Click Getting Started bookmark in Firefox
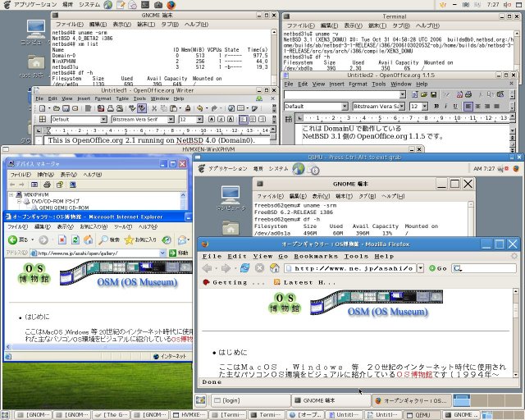The image size is (525, 420). pos(233,282)
